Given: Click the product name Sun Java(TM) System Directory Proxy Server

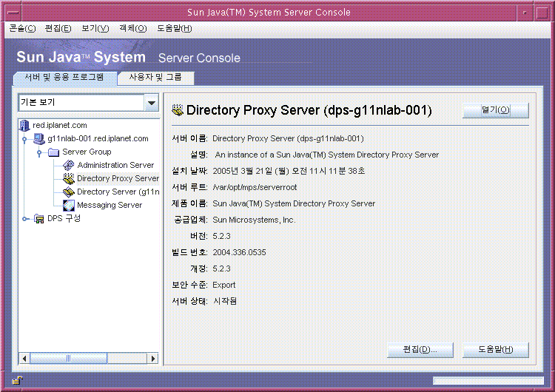Looking at the screenshot, I should tap(294, 204).
